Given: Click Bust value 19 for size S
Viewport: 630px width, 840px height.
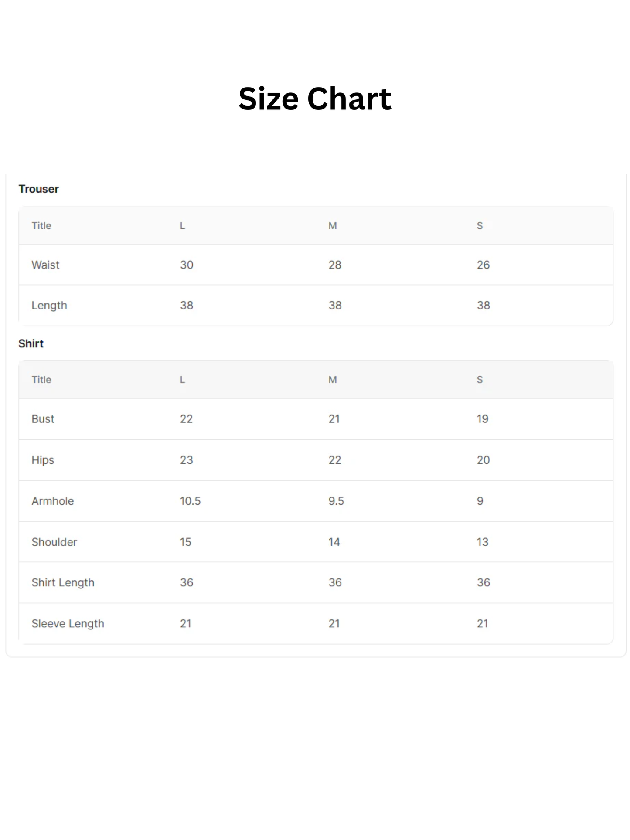Looking at the screenshot, I should (x=482, y=419).
